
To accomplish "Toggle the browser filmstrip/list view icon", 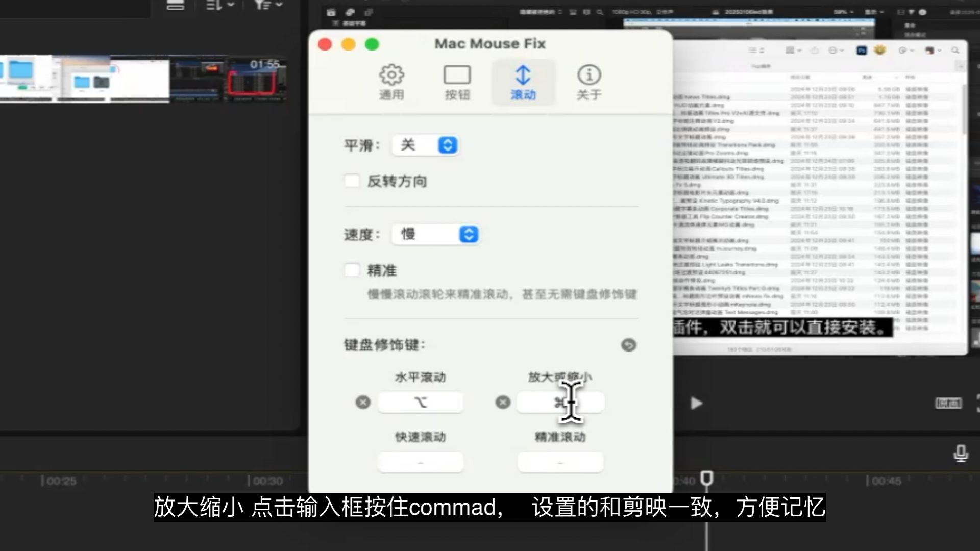I will [175, 5].
